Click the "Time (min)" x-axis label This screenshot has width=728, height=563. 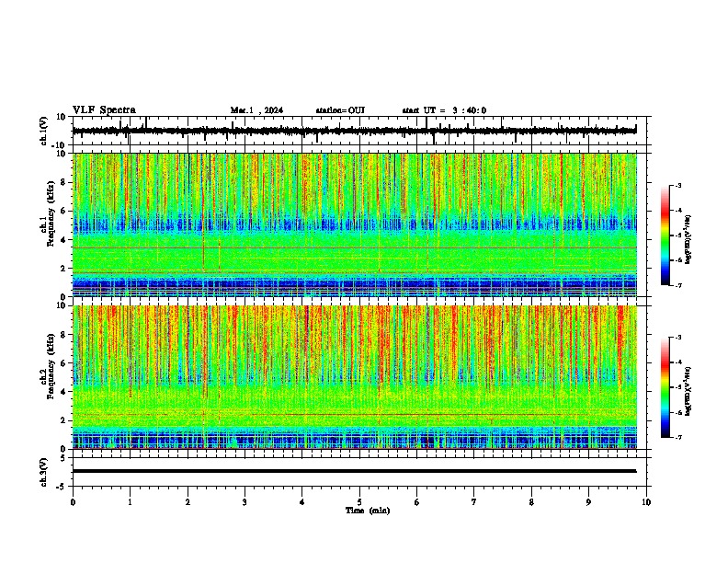point(368,511)
